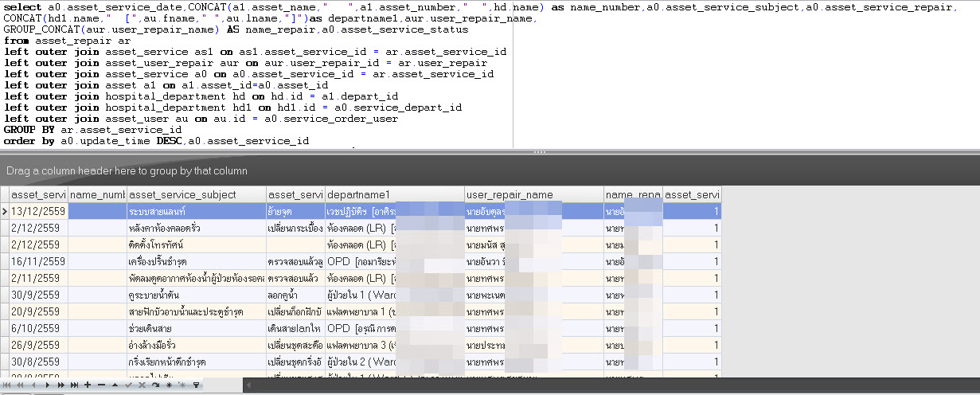980x395 pixels.
Task: Go to the next record
Action: pyautogui.click(x=48, y=385)
